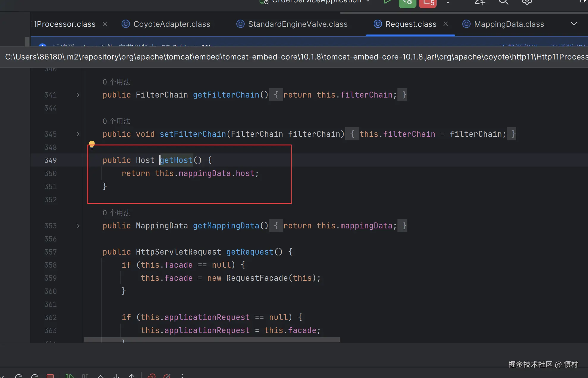
Task: Expand folded setFilterChain method at line 345
Action: click(78, 134)
